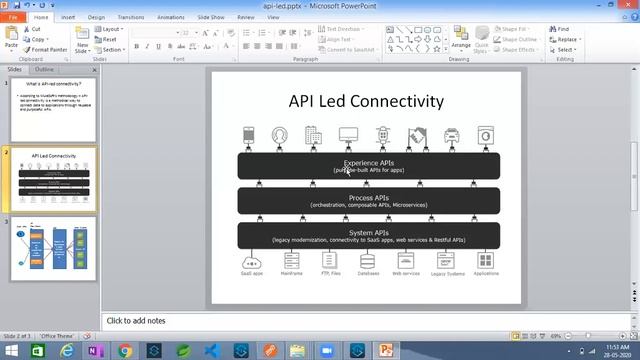Viewport: 640px width, 360px height.
Task: Open the Select dropdown in Editing
Action: click(563, 50)
